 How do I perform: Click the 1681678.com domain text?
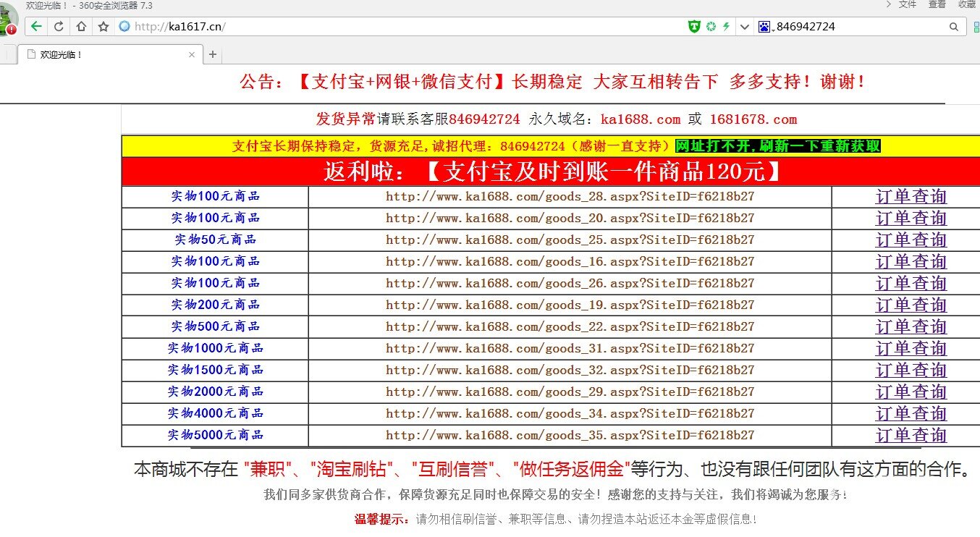pos(753,119)
